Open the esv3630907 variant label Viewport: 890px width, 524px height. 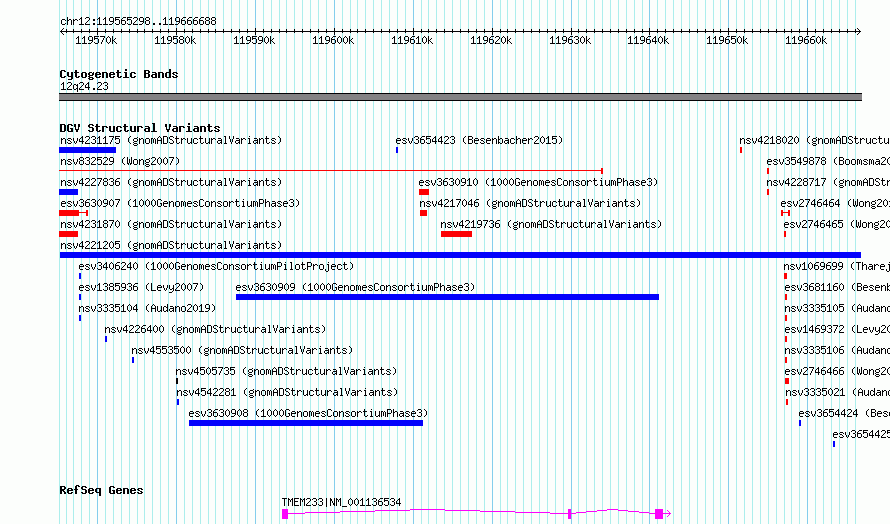[x=180, y=203]
